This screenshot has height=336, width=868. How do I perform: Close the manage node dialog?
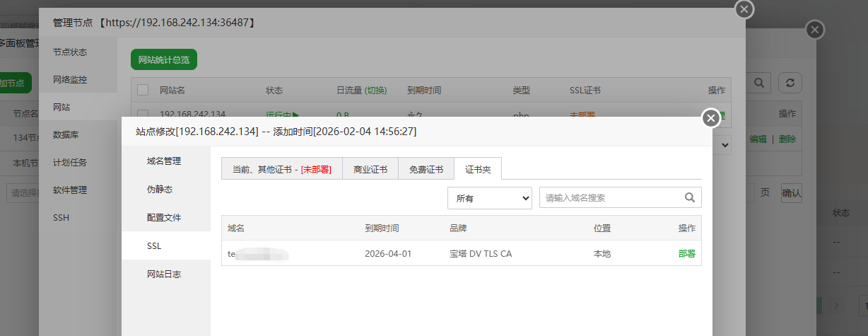coord(744,9)
